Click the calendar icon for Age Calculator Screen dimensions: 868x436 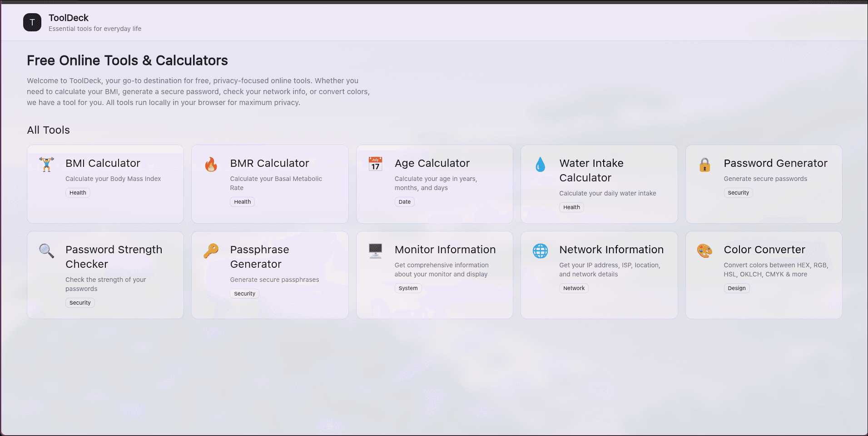coord(375,164)
